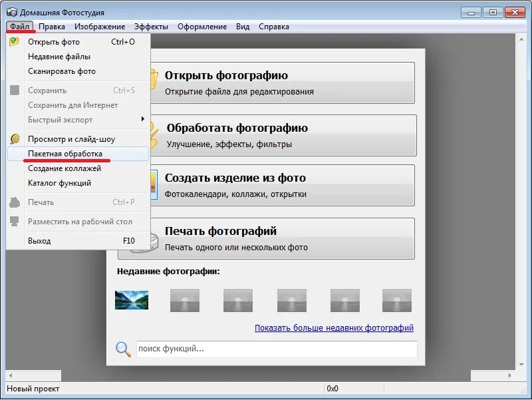Click the Новый проект status bar text
The height and width of the screenshot is (400, 532).
(x=33, y=389)
